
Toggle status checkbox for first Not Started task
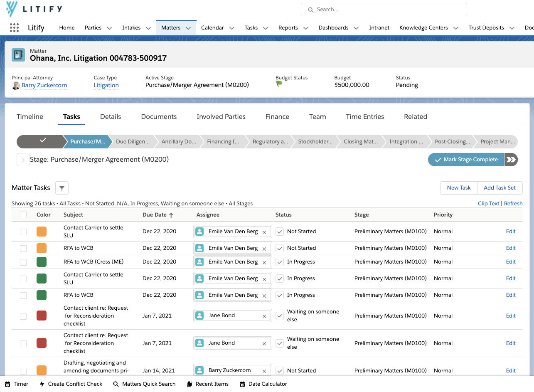280,232
